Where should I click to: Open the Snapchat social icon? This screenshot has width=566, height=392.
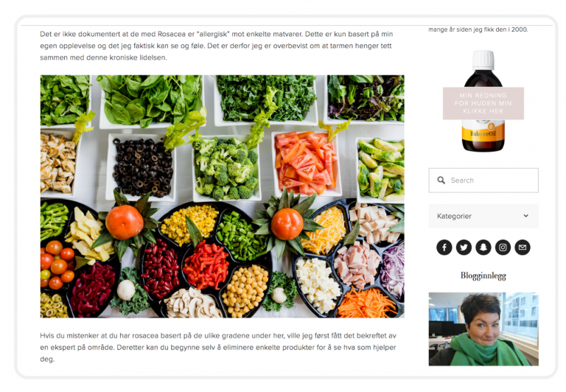coord(483,248)
